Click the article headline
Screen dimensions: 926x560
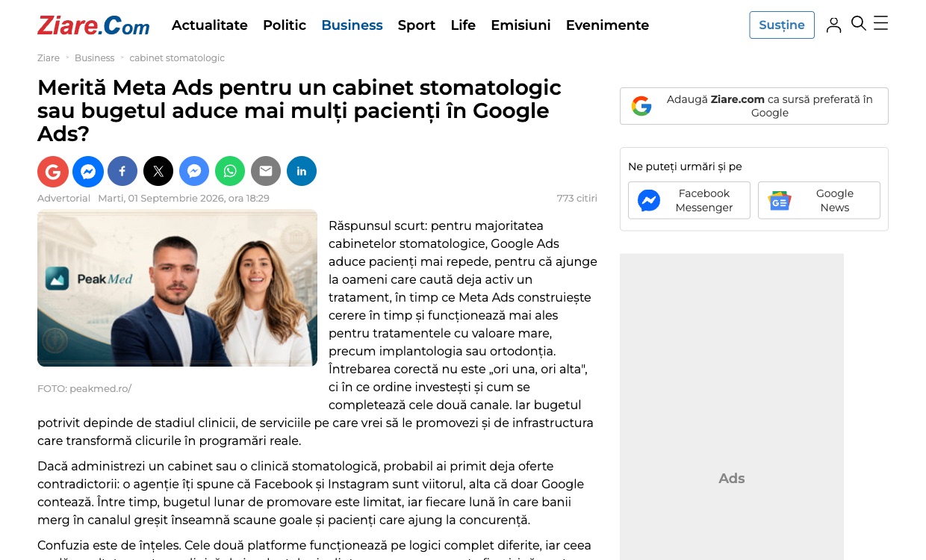tap(299, 111)
